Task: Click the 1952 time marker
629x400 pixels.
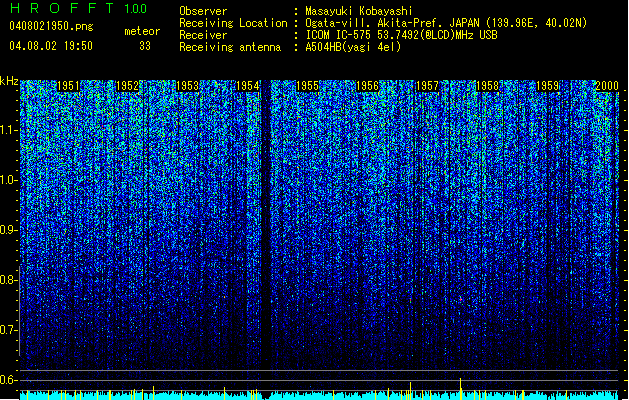Action: click(127, 86)
